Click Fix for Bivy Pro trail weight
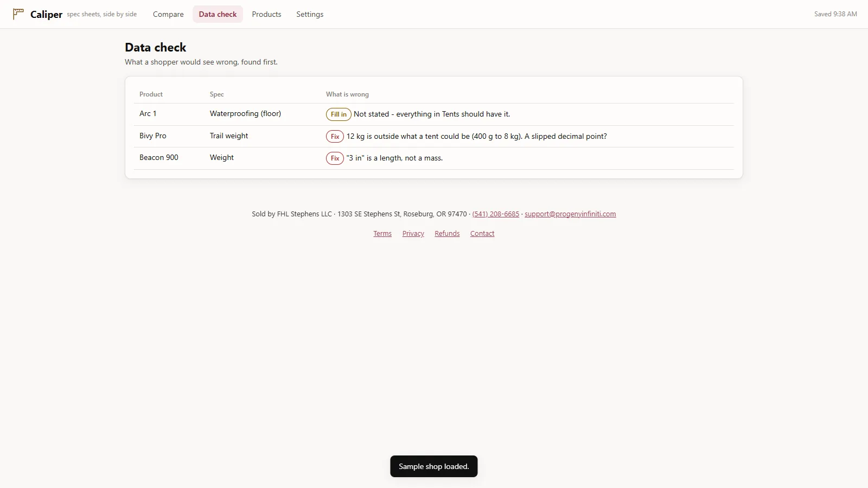868x488 pixels. pyautogui.click(x=335, y=137)
